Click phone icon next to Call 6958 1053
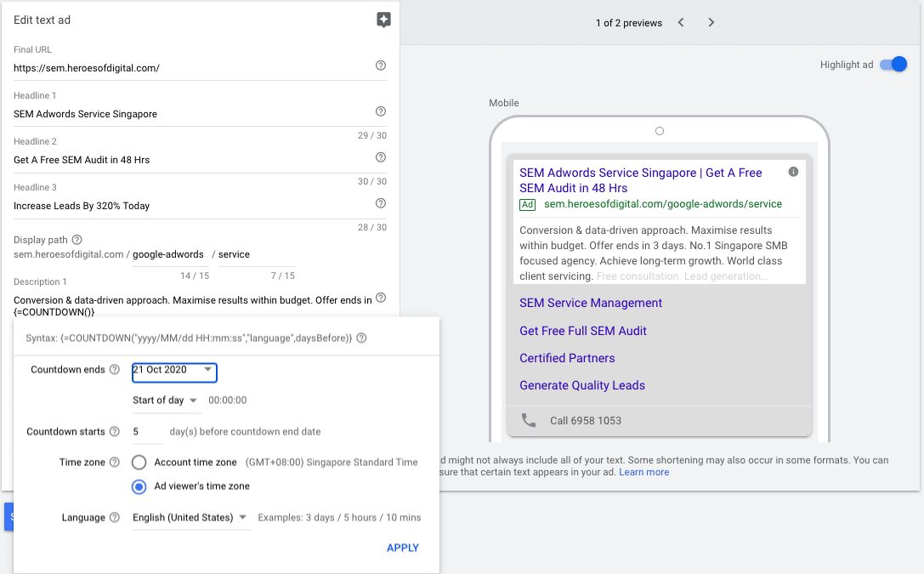Image resolution: width=924 pixels, height=574 pixels. click(x=529, y=420)
